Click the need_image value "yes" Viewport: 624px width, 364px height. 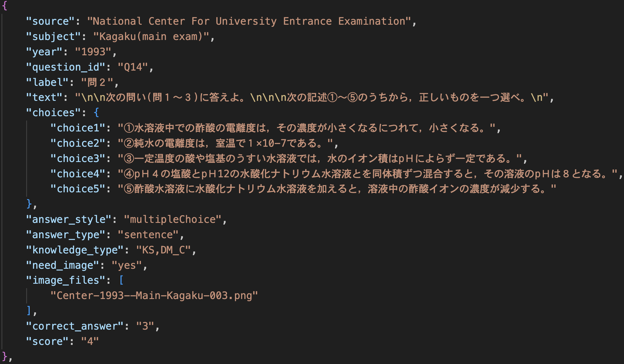(127, 265)
